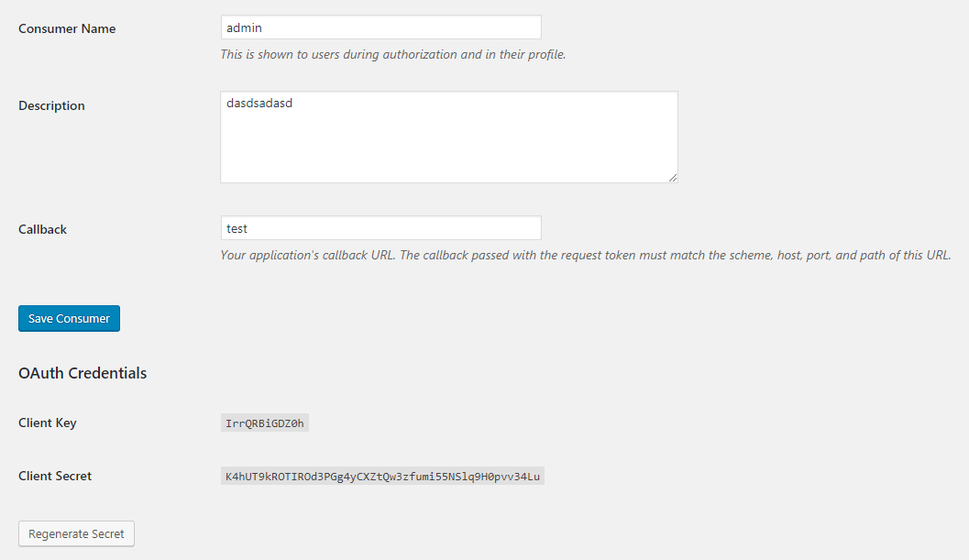Place cursor on 'dasdsadasd' description text
The height and width of the screenshot is (560, 969).
pyautogui.click(x=259, y=104)
